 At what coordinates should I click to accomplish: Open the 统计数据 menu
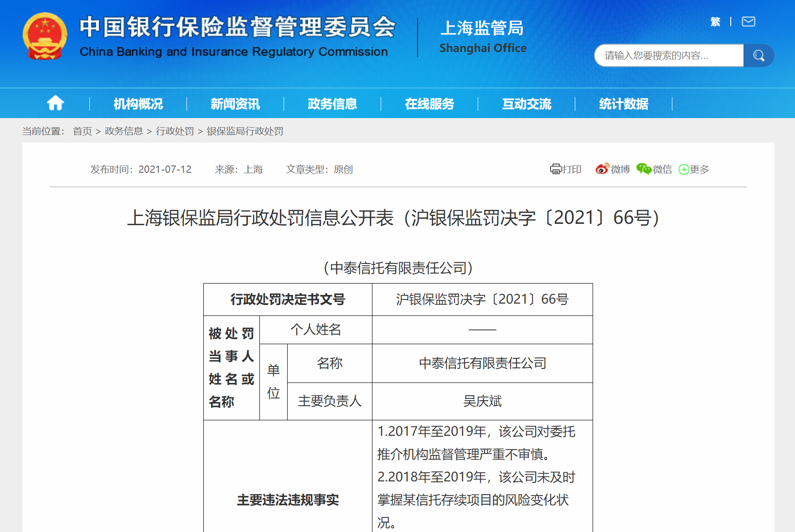[x=624, y=104]
